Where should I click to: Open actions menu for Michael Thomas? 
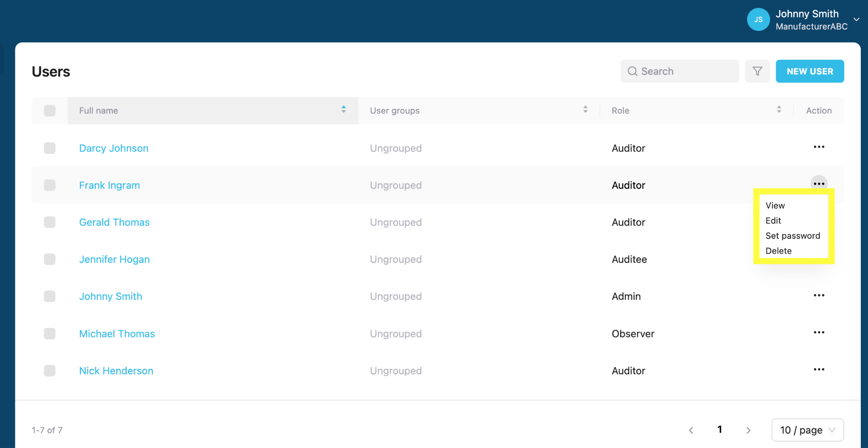[819, 332]
